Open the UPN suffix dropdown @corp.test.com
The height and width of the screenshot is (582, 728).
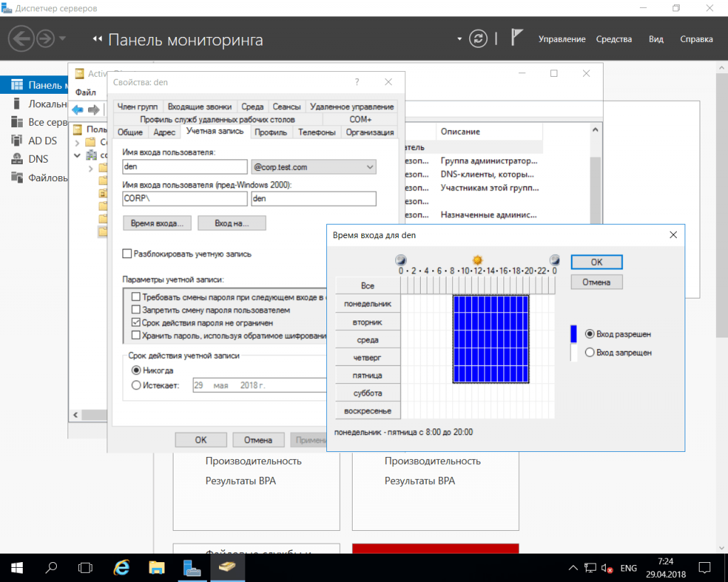click(x=314, y=167)
